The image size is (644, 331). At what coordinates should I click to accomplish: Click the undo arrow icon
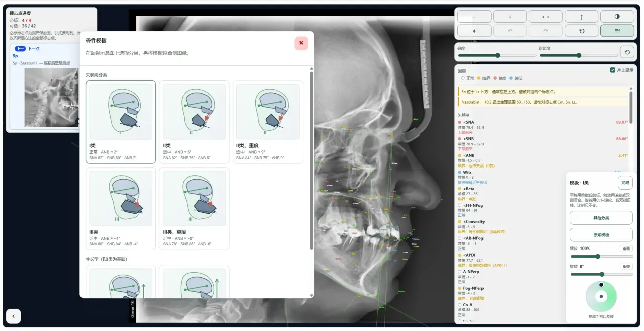(x=510, y=31)
